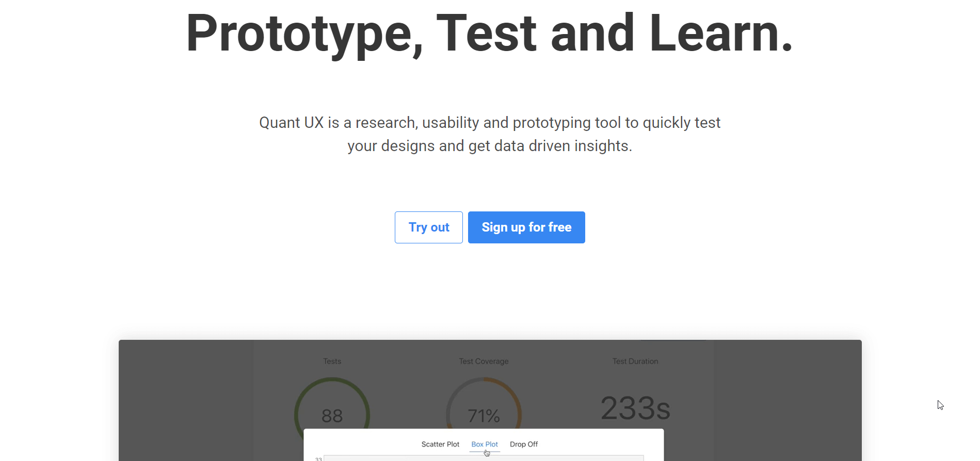Sign up for free
The width and height of the screenshot is (980, 461).
point(526,227)
